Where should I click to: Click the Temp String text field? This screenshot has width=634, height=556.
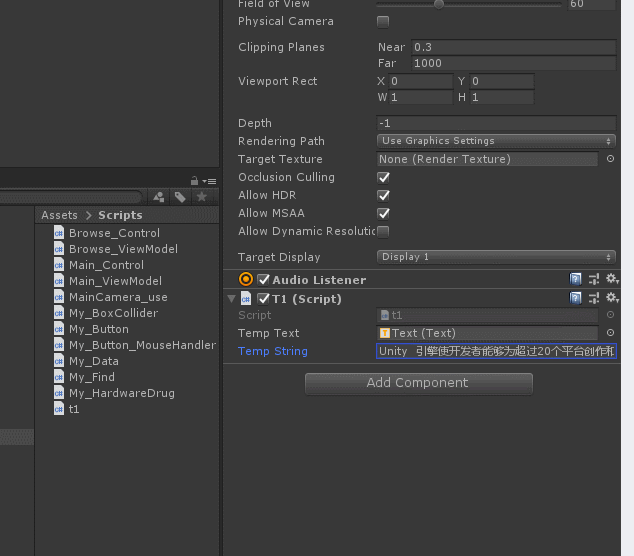497,351
